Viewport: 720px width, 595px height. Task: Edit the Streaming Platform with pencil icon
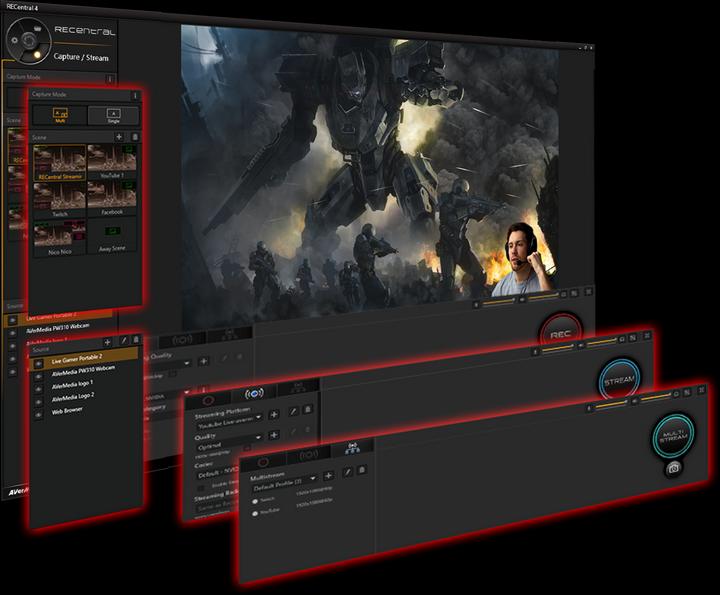(x=293, y=411)
